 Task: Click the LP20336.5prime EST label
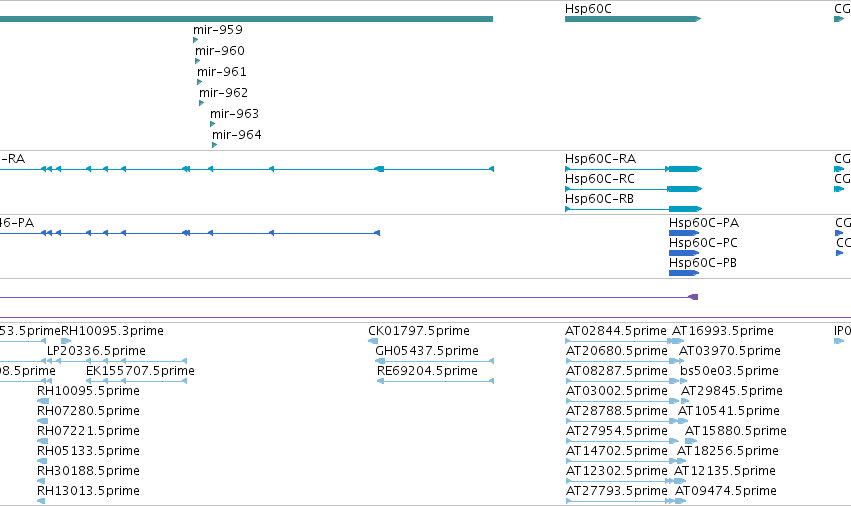pos(96,351)
